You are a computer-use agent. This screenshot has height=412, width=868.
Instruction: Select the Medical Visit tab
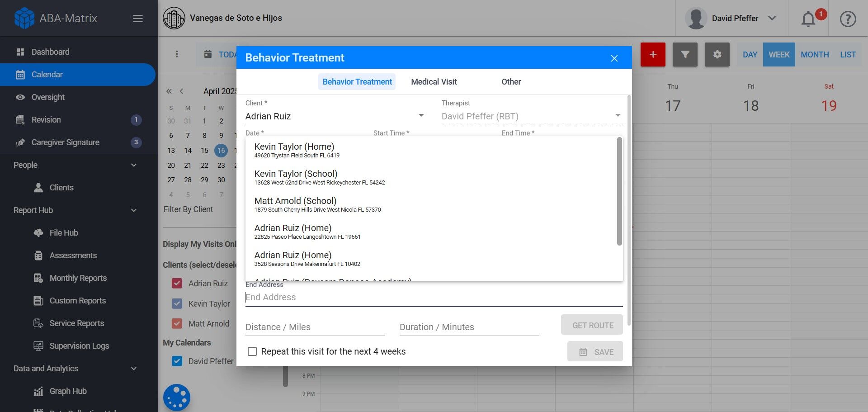[x=434, y=82]
